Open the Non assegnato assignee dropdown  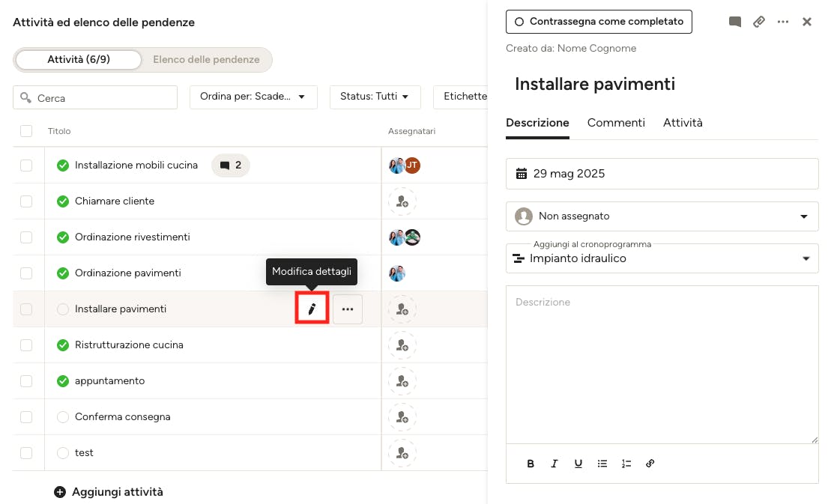pyautogui.click(x=662, y=216)
